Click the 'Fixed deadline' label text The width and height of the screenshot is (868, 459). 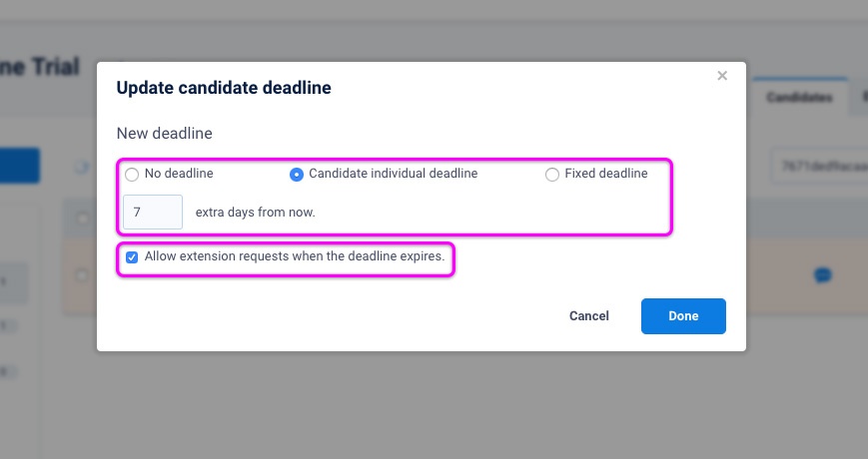click(x=606, y=174)
